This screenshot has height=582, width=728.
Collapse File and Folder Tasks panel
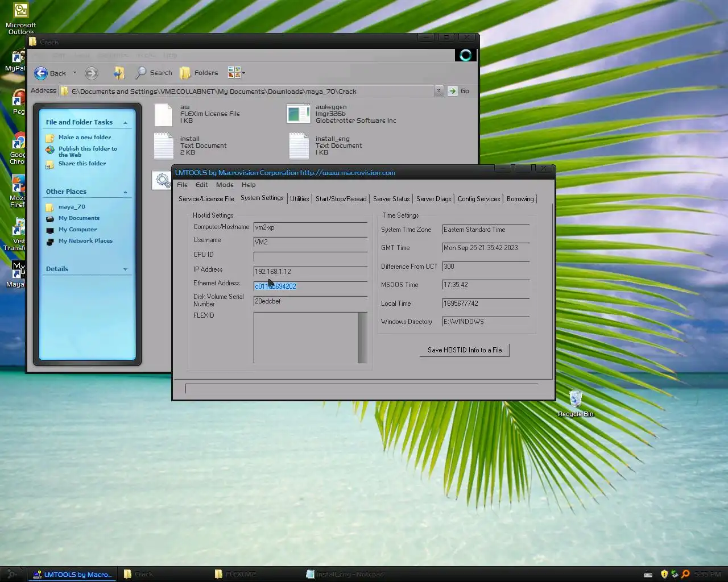pos(125,123)
